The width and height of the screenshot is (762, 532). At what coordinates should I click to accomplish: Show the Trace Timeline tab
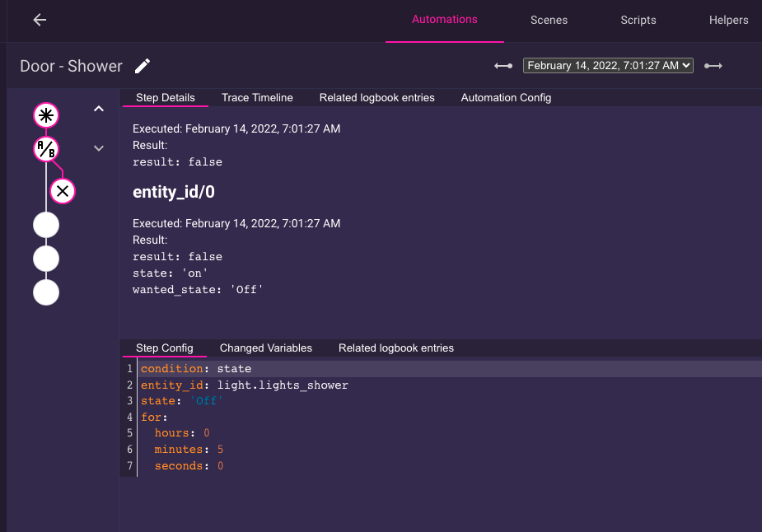pyautogui.click(x=257, y=98)
